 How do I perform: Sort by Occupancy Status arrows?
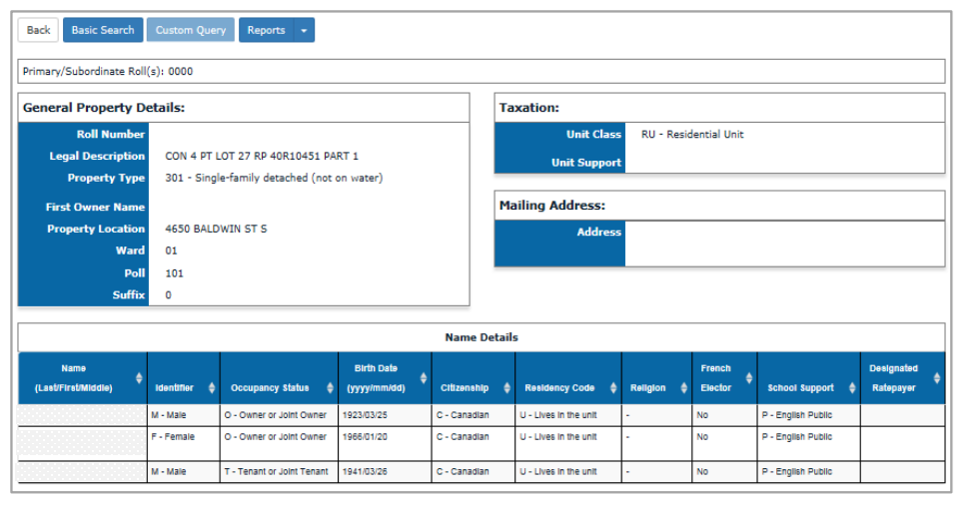click(x=330, y=388)
